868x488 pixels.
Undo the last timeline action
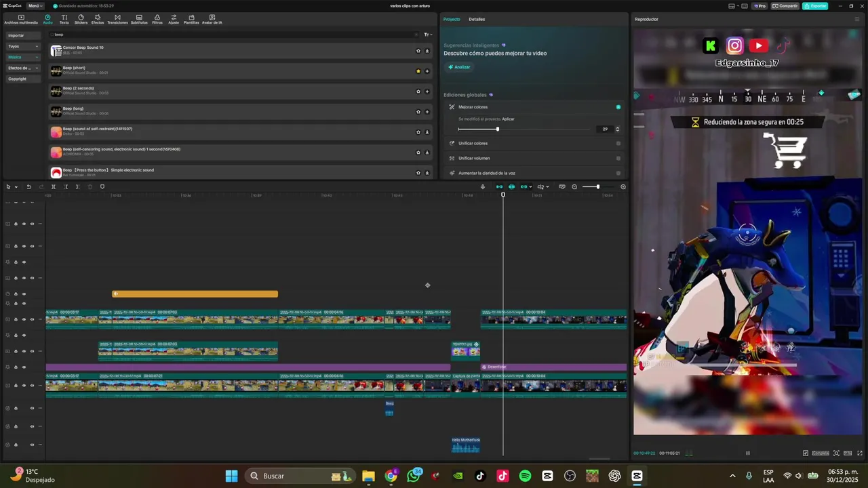[x=28, y=187]
